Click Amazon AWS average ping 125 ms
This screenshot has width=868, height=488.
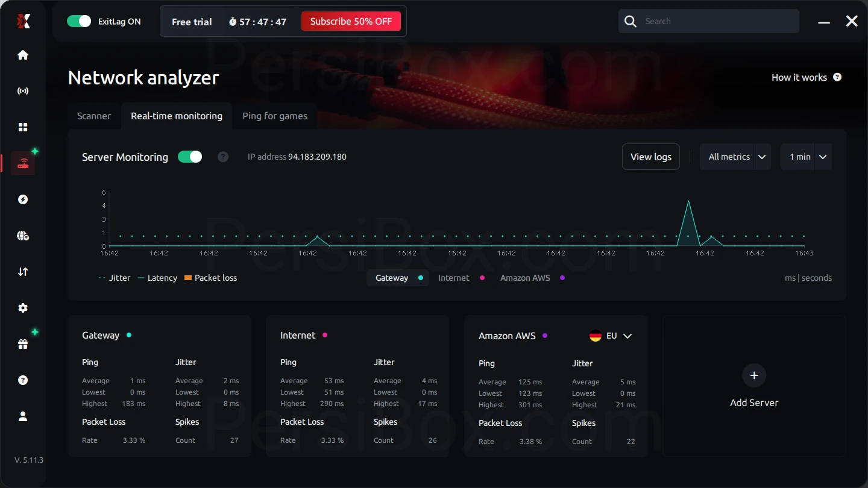pos(530,382)
